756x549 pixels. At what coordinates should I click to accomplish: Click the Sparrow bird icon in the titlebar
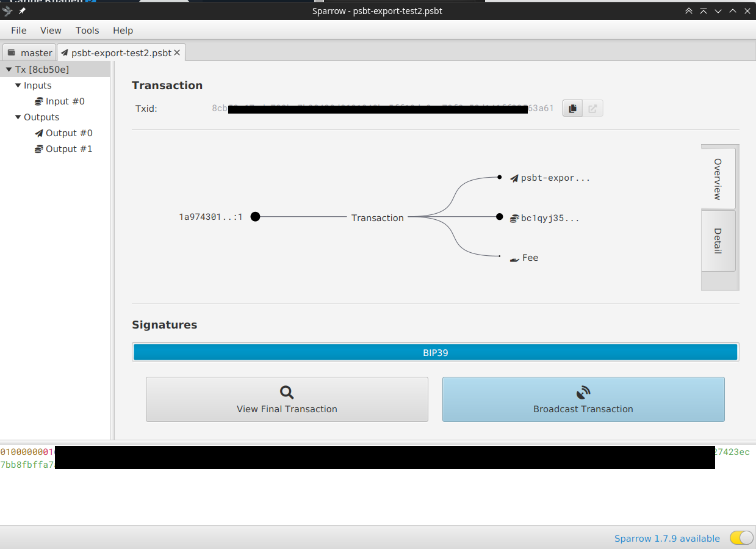pos(7,10)
